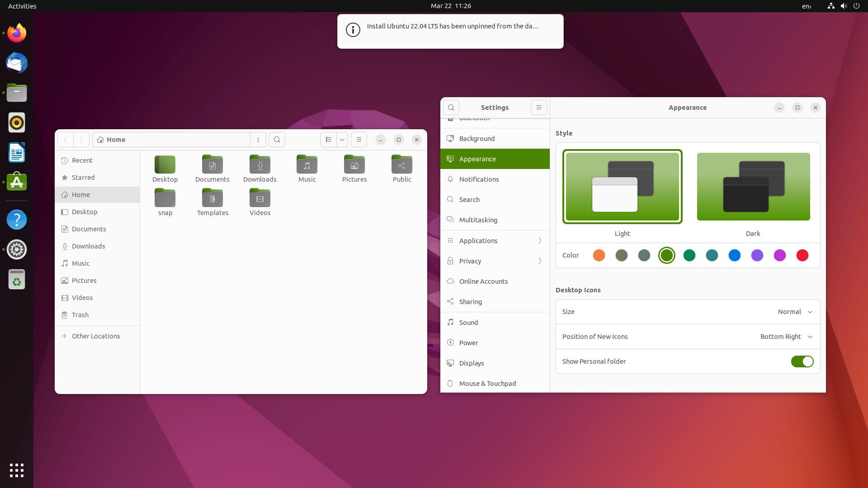Viewport: 868px width, 488px height.
Task: Pick the blue accent color
Action: click(735, 255)
